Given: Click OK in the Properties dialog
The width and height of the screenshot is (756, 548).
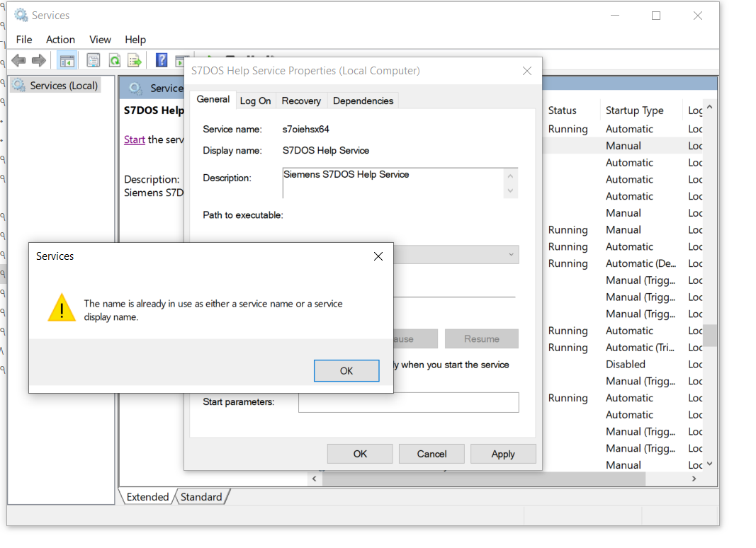Looking at the screenshot, I should [x=360, y=454].
